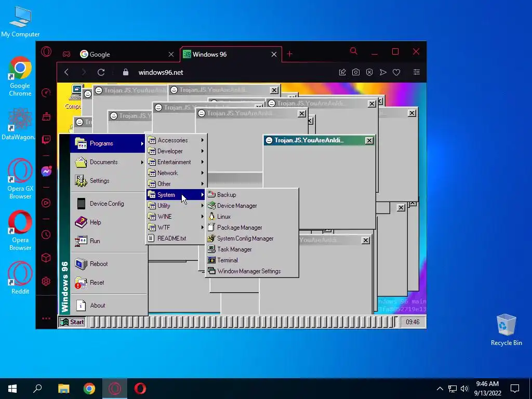Image resolution: width=532 pixels, height=399 pixels.
Task: Open About in Start menu
Action: coord(109,305)
